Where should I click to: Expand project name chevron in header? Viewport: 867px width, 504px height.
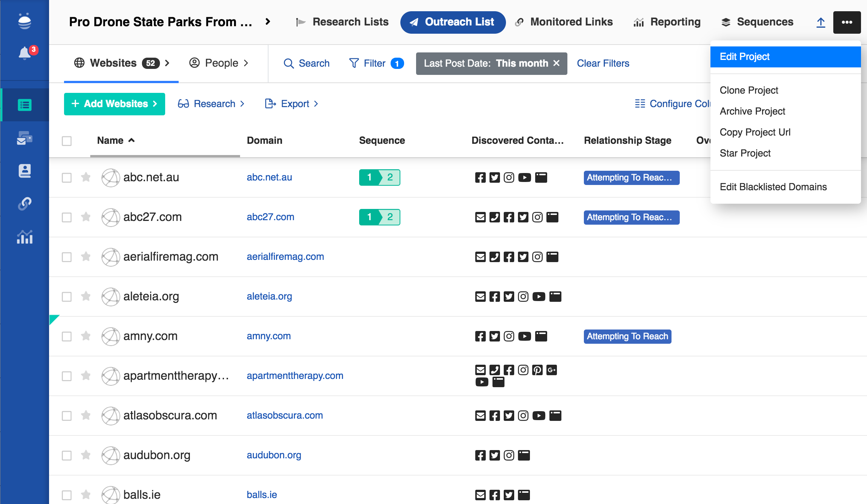(x=267, y=22)
